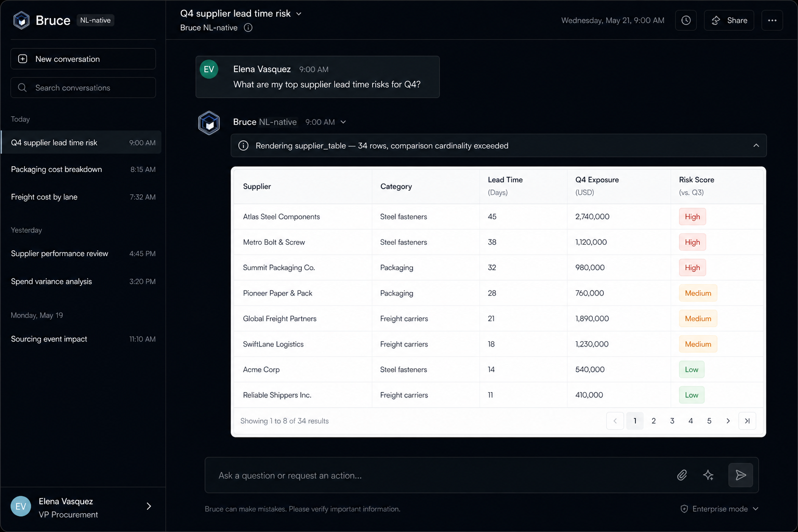Send the message with arrow button
Viewport: 798px width, 532px height.
click(x=741, y=475)
